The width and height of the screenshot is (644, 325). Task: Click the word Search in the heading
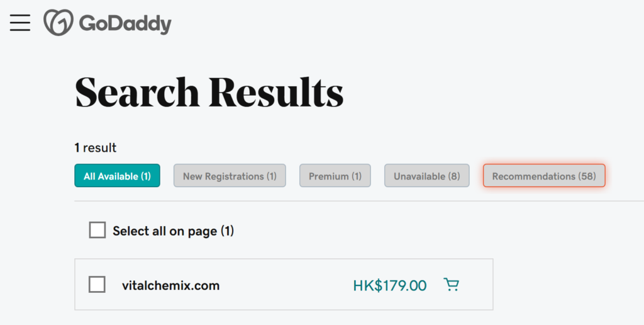click(136, 92)
